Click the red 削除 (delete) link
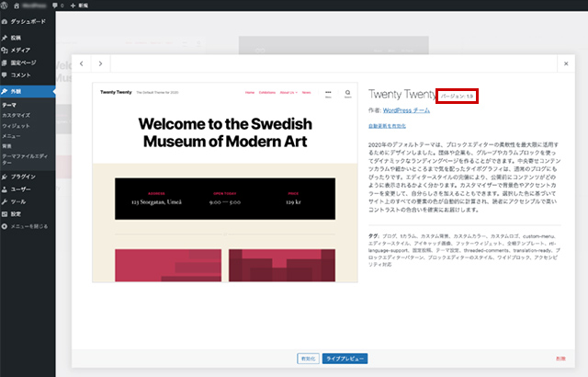The image size is (588, 377). coord(560,359)
